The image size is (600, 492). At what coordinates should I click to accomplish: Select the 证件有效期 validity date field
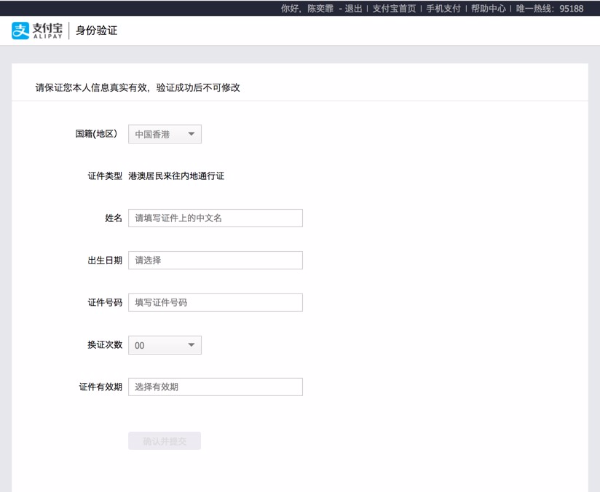click(x=215, y=387)
